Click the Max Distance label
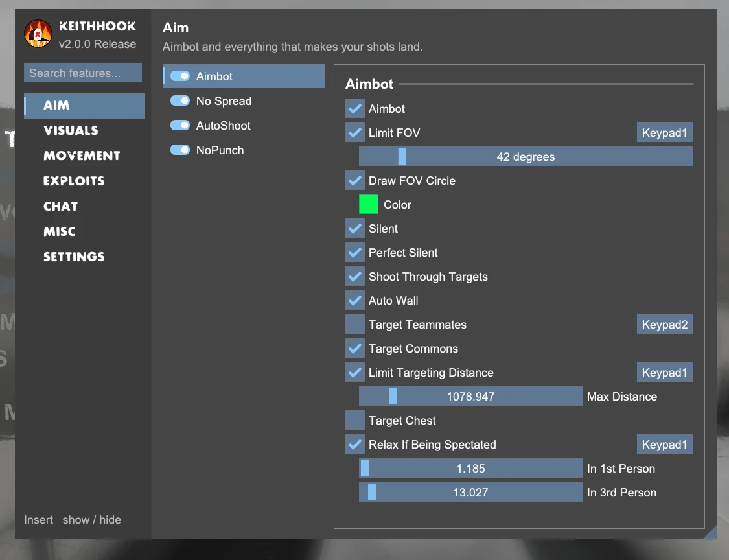This screenshot has height=560, width=729. pos(622,397)
